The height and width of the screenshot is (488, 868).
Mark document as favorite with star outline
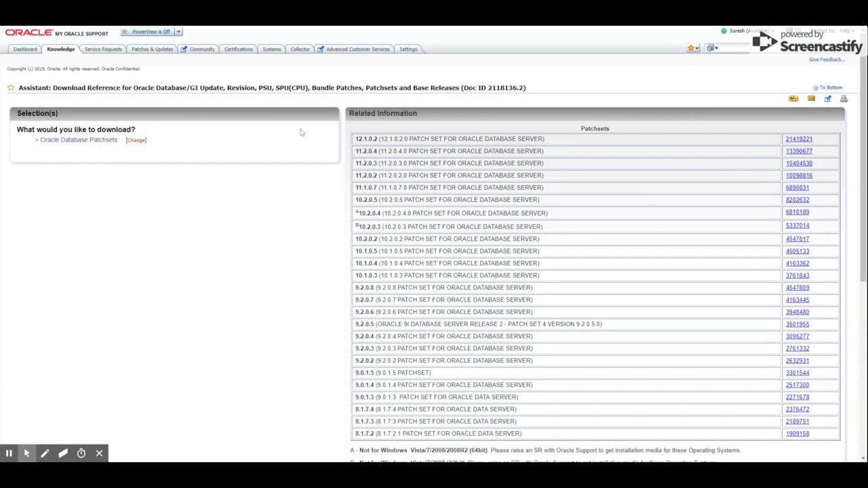(11, 87)
